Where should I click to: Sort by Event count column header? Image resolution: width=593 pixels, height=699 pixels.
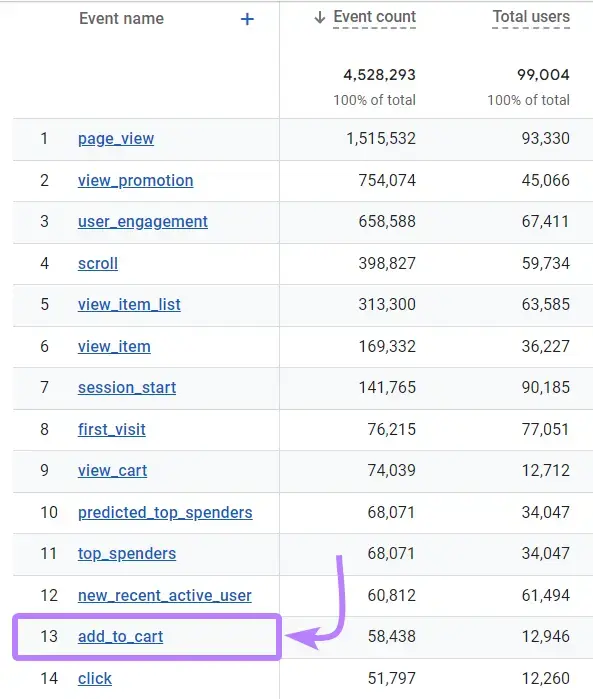(x=375, y=17)
